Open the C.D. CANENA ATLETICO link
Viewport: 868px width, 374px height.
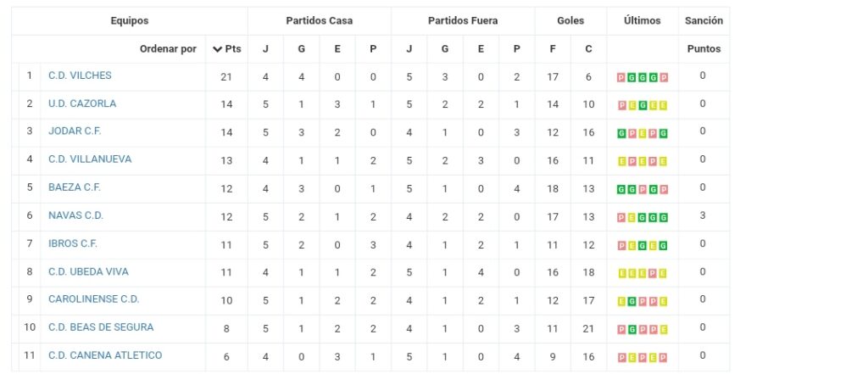[x=105, y=355]
